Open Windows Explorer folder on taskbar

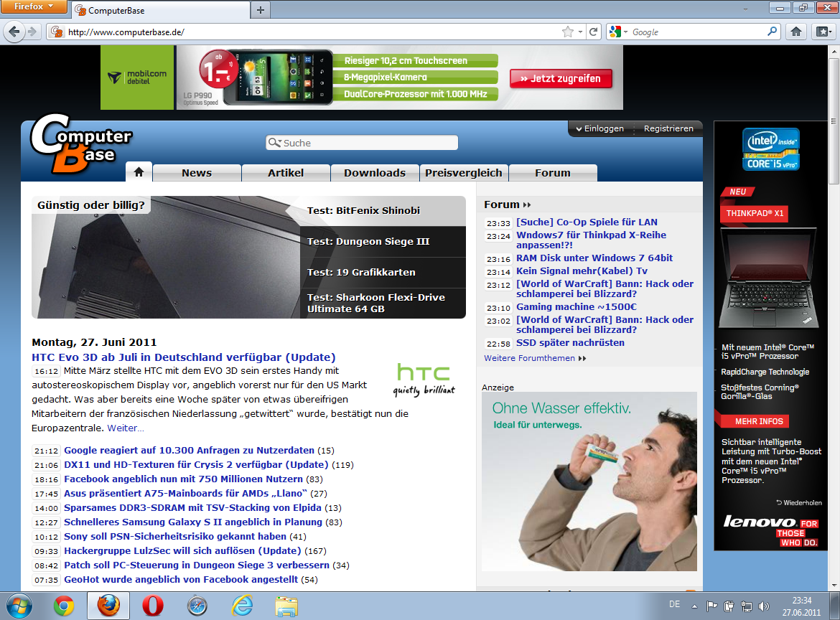coord(286,606)
